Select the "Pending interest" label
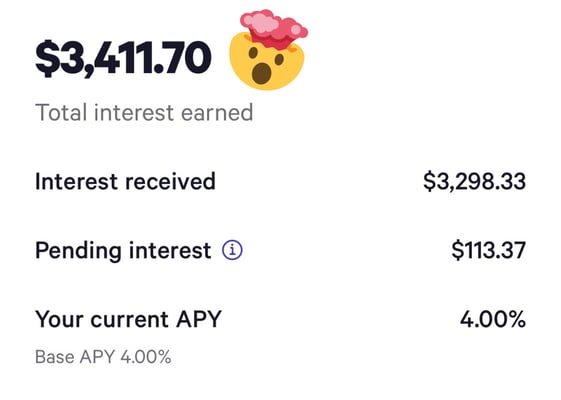Viewport: 561px width, 400px height. tap(123, 250)
